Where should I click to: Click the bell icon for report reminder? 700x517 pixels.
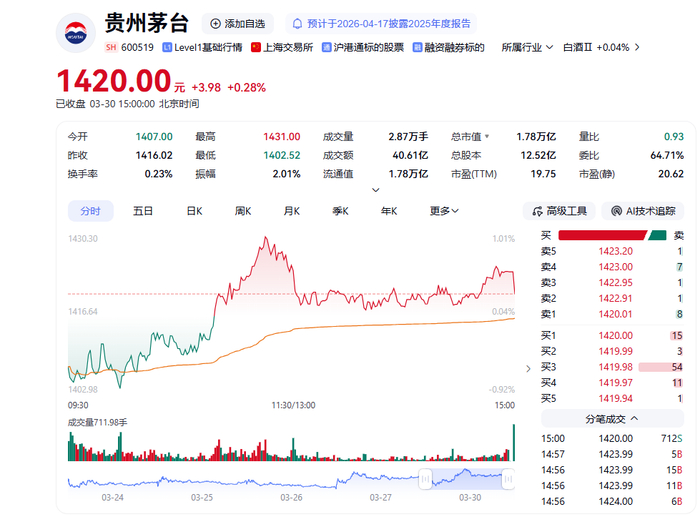point(297,24)
